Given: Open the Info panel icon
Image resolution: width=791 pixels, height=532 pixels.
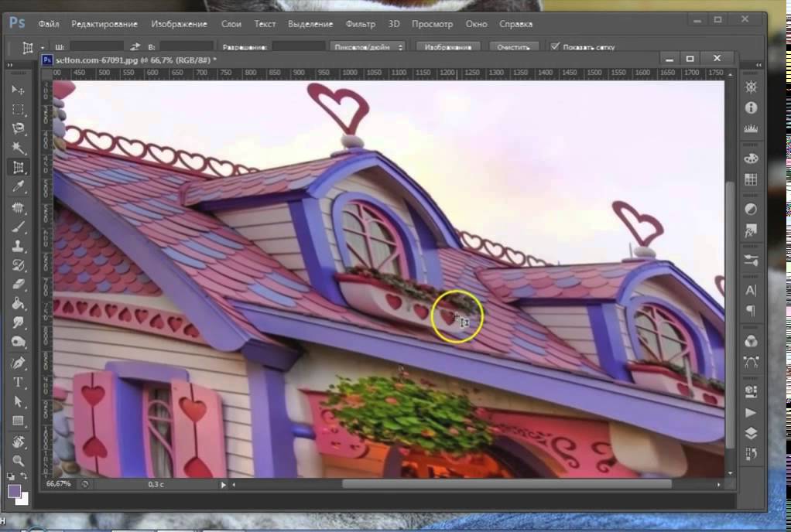Looking at the screenshot, I should (751, 107).
